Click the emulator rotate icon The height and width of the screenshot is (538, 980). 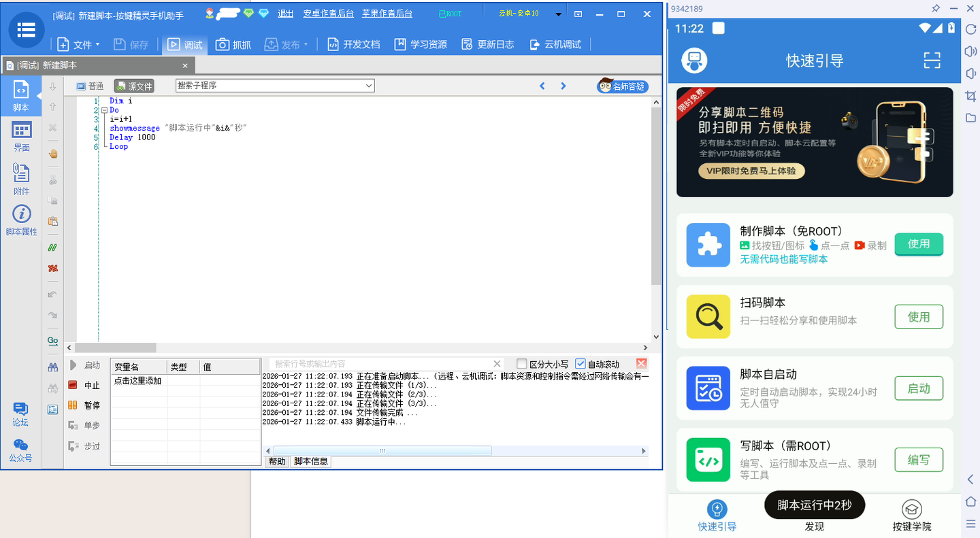pyautogui.click(x=971, y=29)
